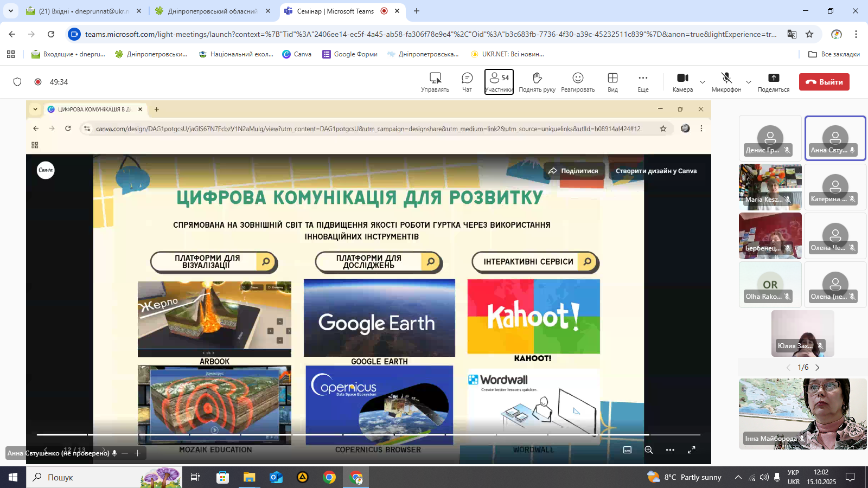
Task: Expand the Microphone options dropdown arrow
Action: 749,82
